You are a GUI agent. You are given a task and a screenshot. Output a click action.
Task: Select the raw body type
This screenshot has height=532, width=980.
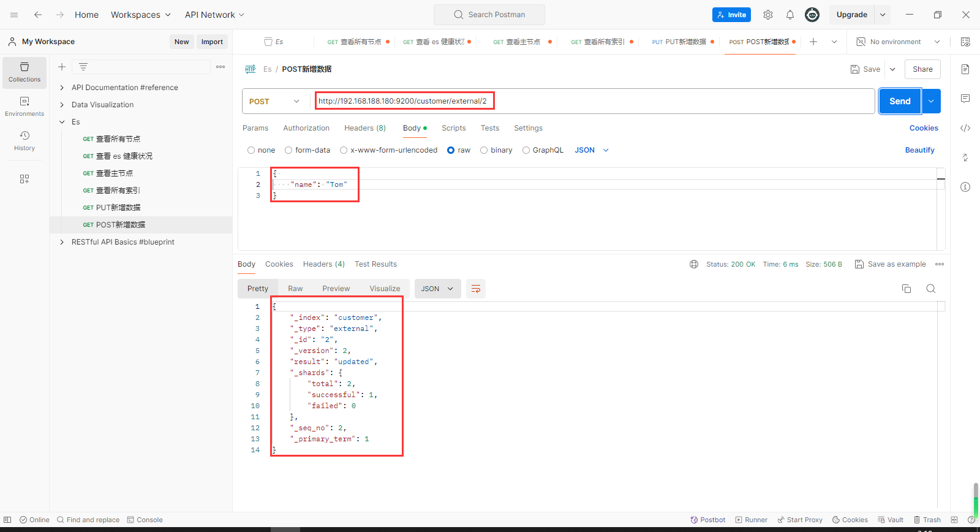click(x=451, y=150)
